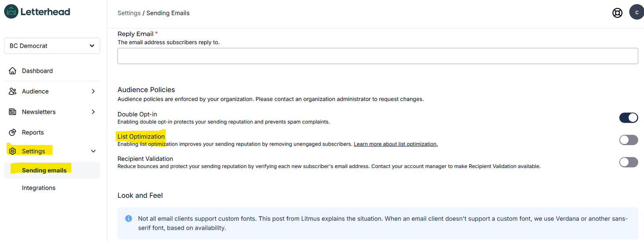Open Learn more about list optimization link
Image resolution: width=644 pixels, height=242 pixels.
tap(396, 144)
